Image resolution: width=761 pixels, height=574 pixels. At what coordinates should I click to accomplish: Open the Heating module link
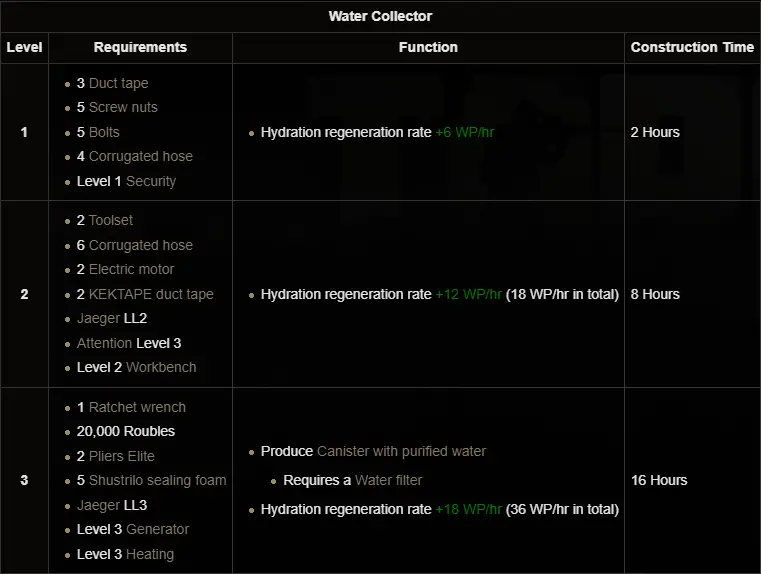[150, 554]
